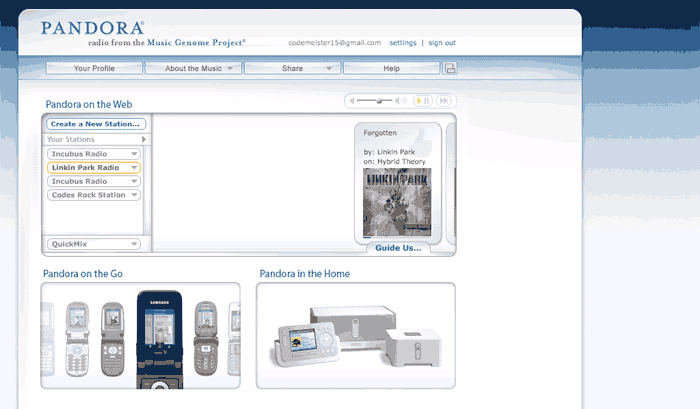Open the QuickMix dropdown arrow
Viewport: 700px width, 409px height.
coord(134,244)
